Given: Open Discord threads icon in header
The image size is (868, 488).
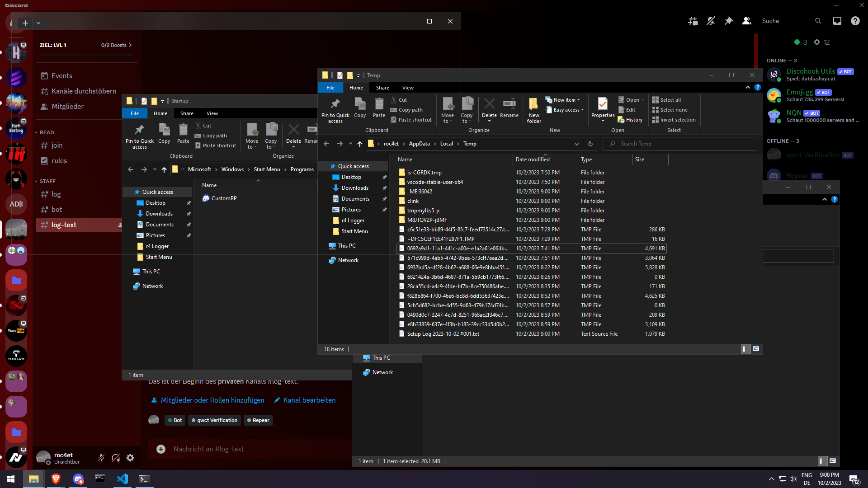Looking at the screenshot, I should 693,21.
